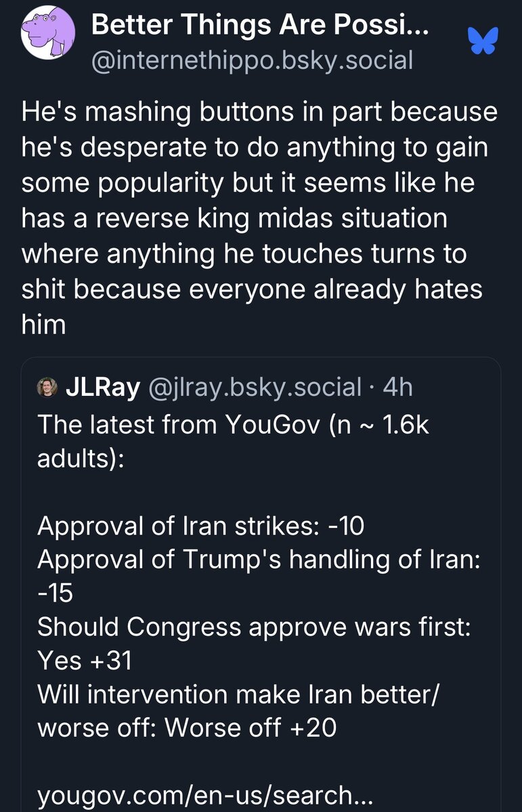Select the "reverse king midas situation" line
This screenshot has height=812, width=522.
[x=234, y=218]
